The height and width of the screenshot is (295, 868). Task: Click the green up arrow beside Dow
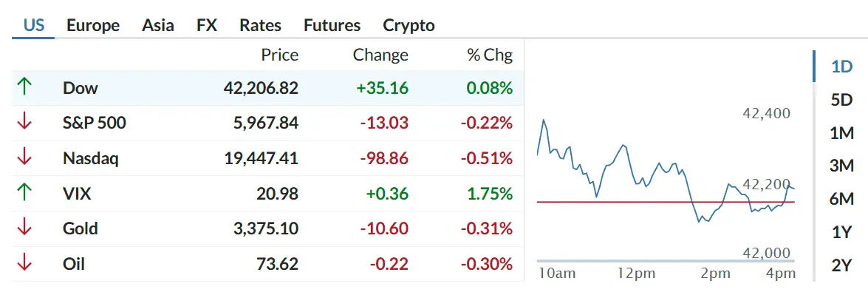click(x=24, y=87)
